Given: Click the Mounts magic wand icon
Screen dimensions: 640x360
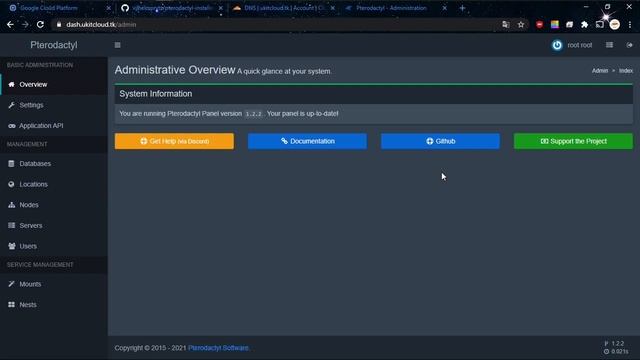Looking at the screenshot, I should click(11, 284).
